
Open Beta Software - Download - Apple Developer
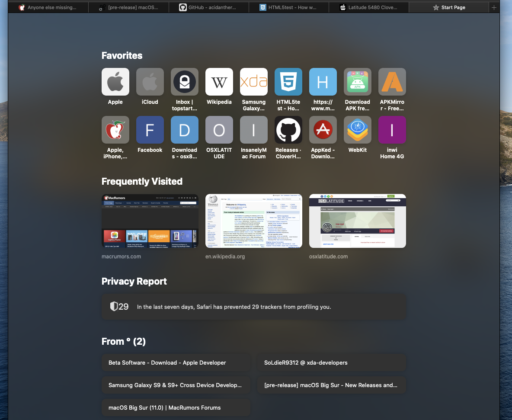pos(176,362)
